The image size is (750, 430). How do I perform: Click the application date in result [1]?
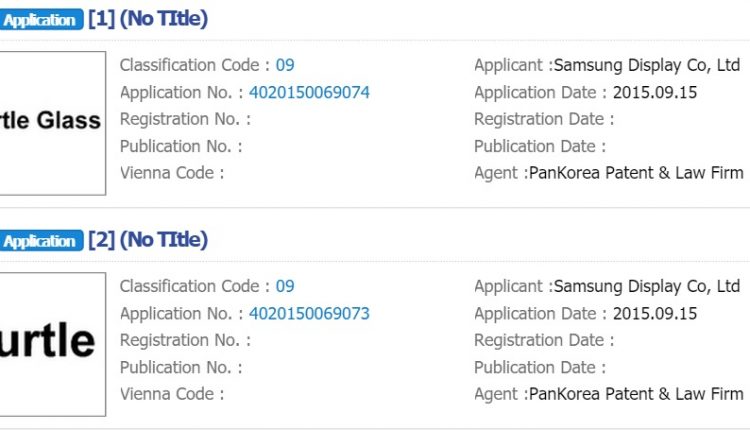pyautogui.click(x=655, y=92)
